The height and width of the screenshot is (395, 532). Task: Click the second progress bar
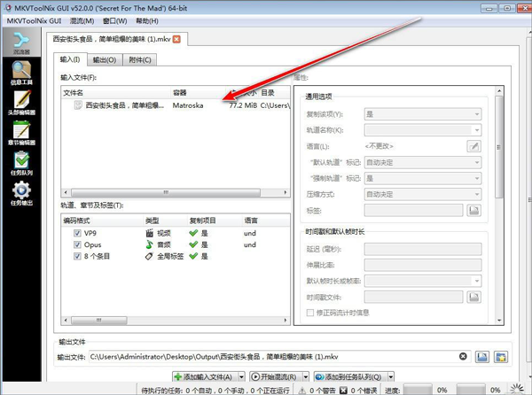tap(471, 390)
